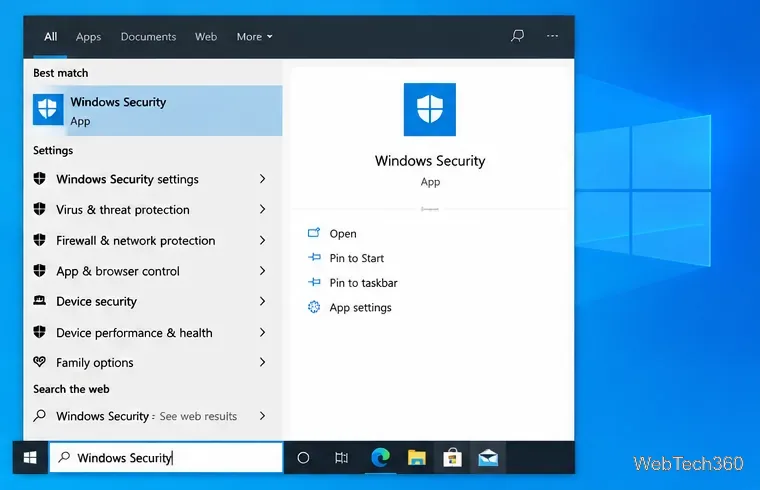Click the Virus & threat protection text

123,210
